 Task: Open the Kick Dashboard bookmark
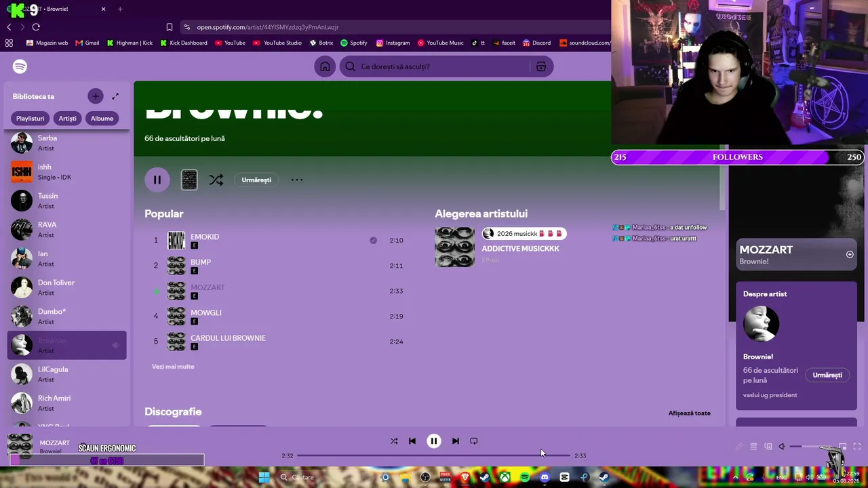coord(184,43)
